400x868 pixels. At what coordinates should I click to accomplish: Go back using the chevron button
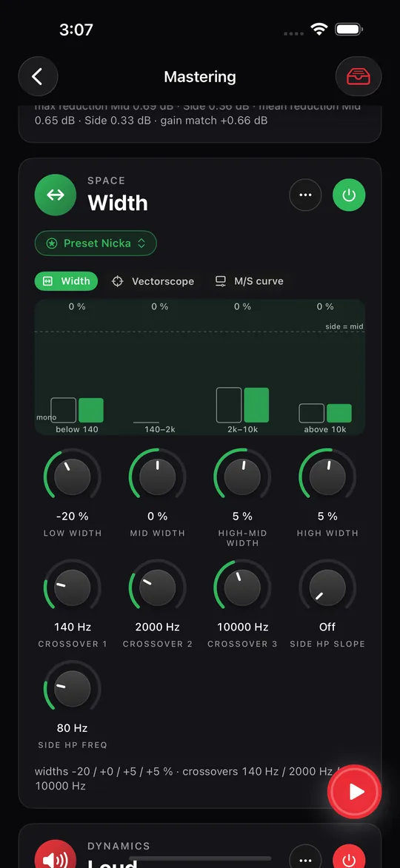[39, 76]
